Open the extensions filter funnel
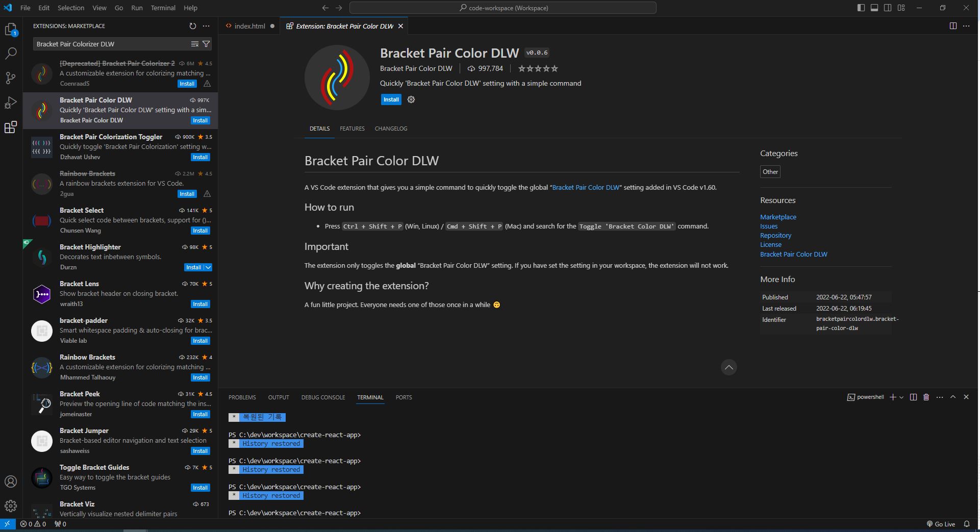Viewport: 980px width, 532px height. click(x=206, y=44)
